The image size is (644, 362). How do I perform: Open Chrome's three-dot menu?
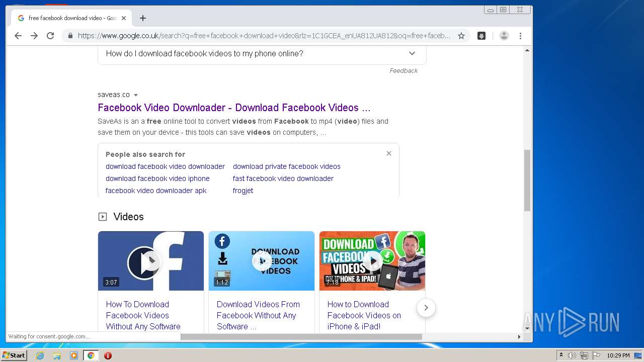click(x=521, y=36)
